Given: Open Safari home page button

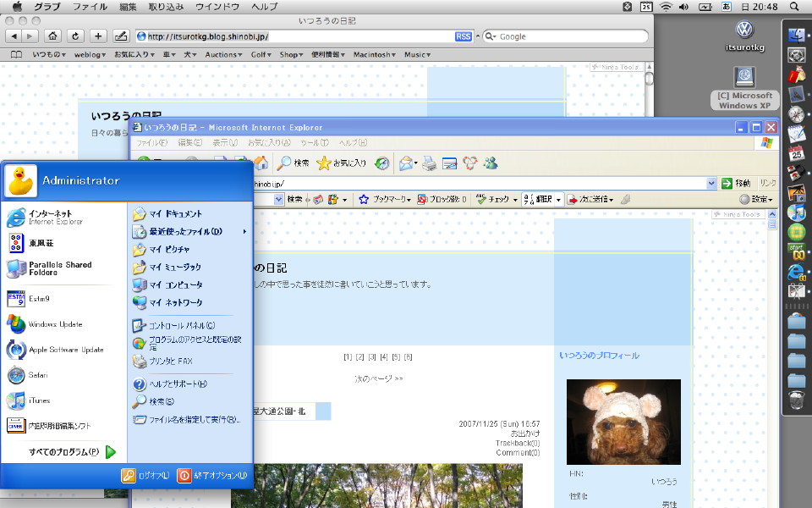Looking at the screenshot, I should coord(52,36).
